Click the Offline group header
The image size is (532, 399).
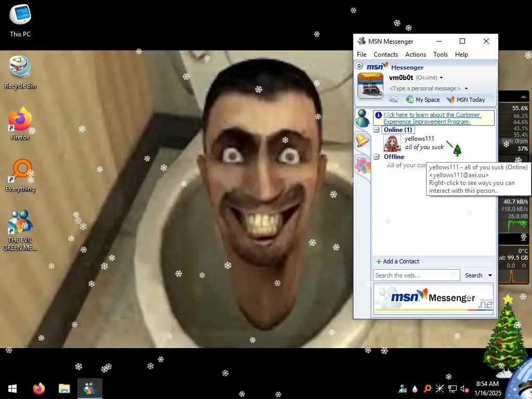point(394,157)
